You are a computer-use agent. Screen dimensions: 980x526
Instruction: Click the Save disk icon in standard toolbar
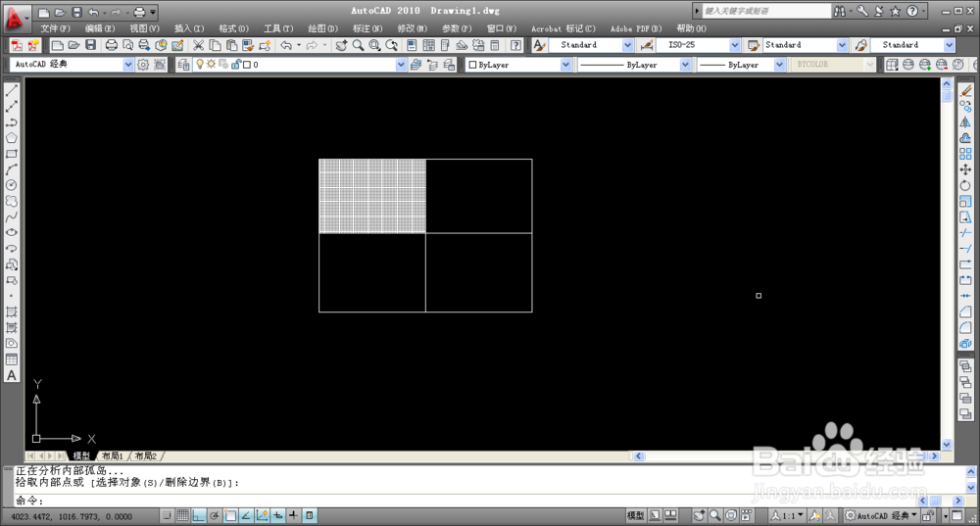tap(90, 45)
